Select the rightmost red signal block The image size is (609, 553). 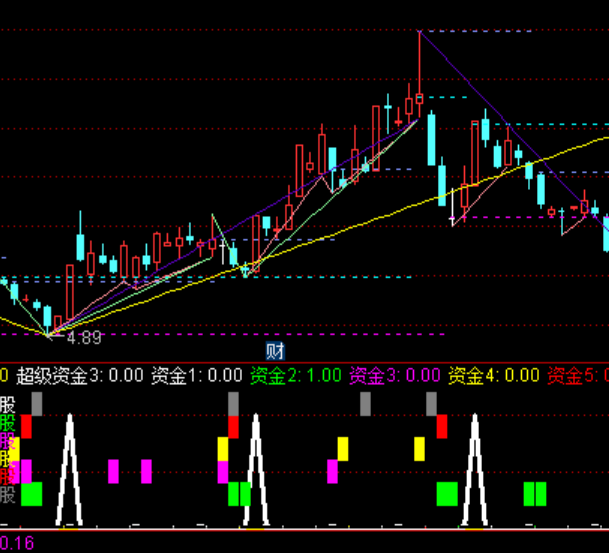[x=441, y=427]
